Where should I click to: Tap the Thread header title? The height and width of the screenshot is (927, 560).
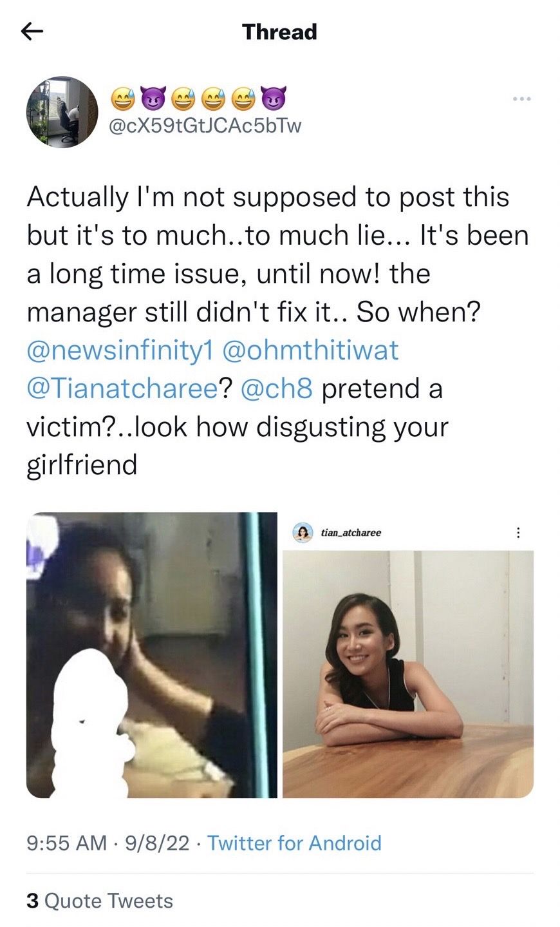pos(279,32)
